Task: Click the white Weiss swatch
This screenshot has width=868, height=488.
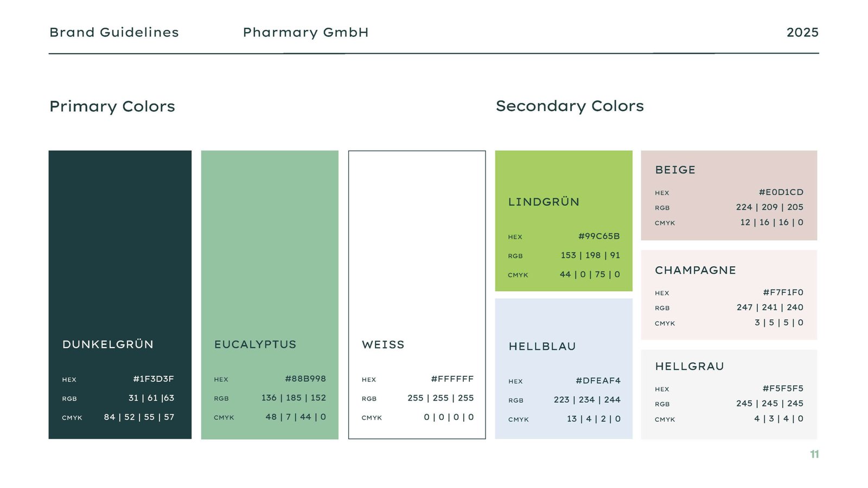Action: tap(417, 244)
